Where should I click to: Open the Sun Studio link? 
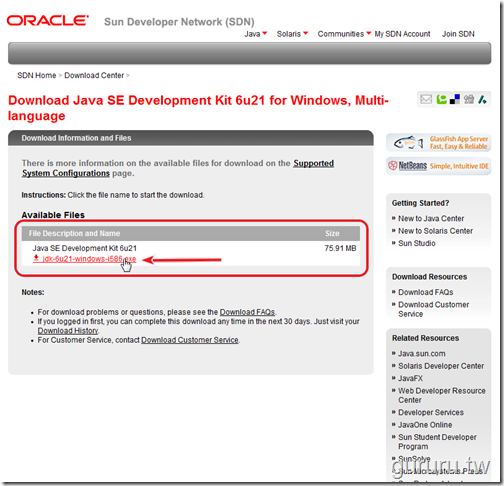coord(417,243)
